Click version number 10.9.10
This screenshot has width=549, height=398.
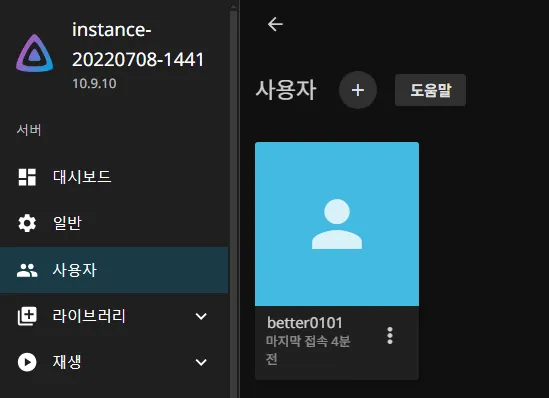(94, 83)
